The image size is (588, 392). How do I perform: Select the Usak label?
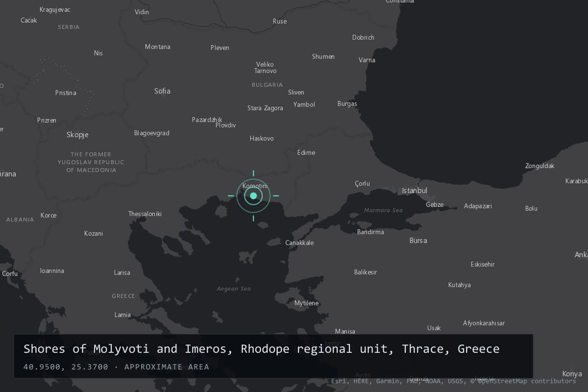434,328
